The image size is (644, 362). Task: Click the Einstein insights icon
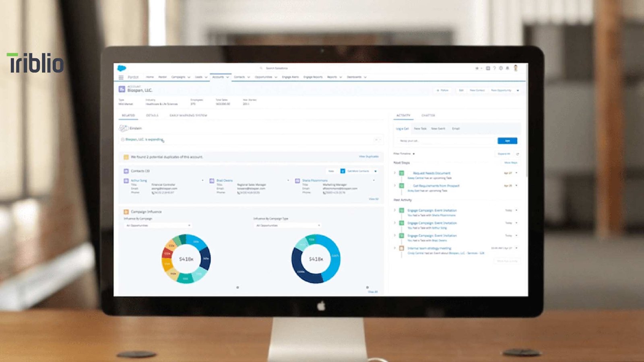(x=123, y=128)
